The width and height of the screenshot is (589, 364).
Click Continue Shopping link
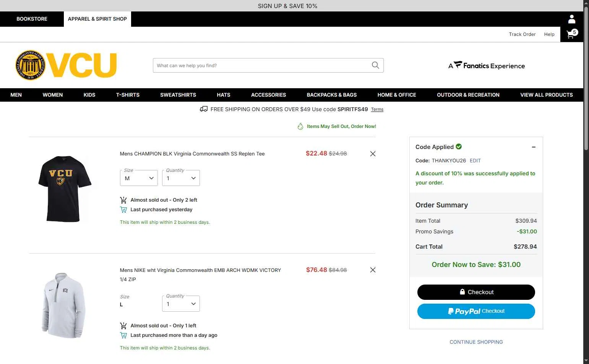coord(476,342)
